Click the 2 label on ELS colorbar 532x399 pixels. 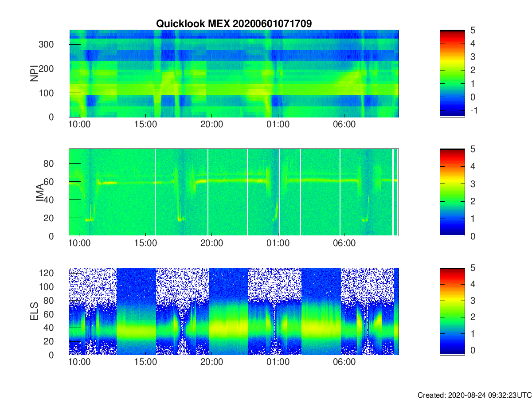473,317
